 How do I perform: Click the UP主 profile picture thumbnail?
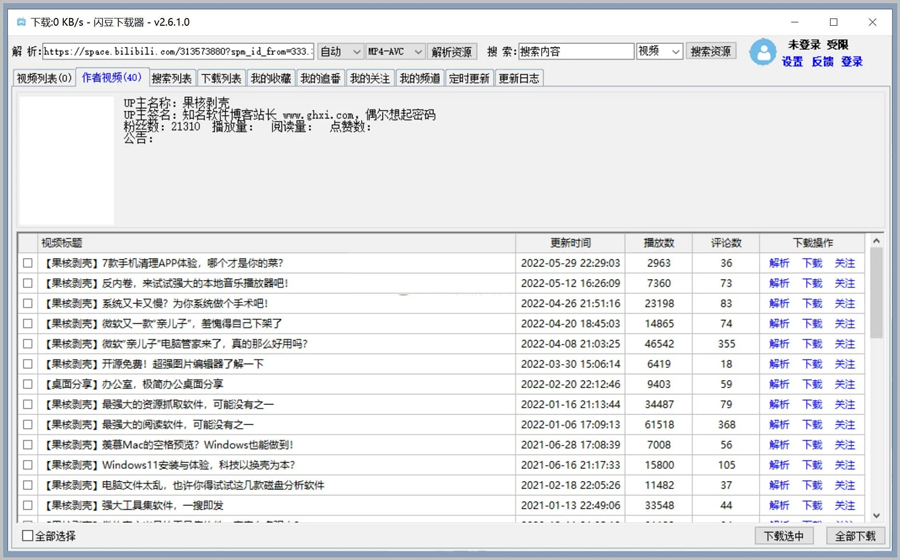[66, 160]
